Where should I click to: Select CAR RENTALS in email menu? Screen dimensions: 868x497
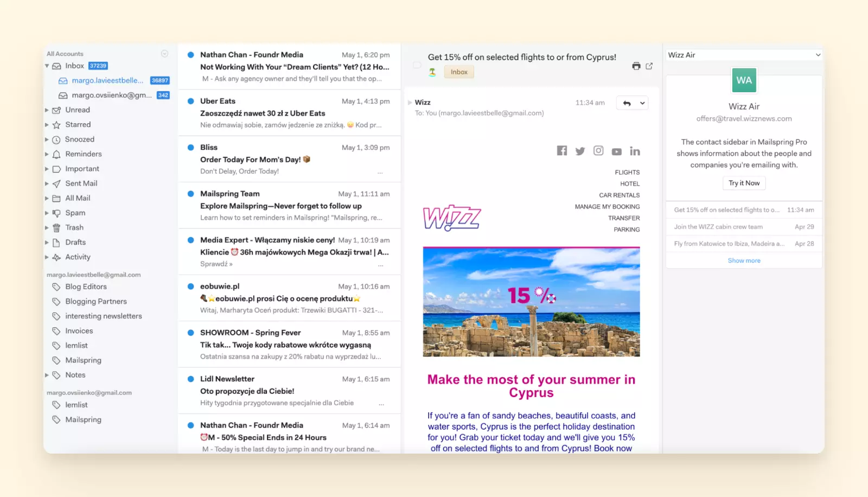point(620,195)
